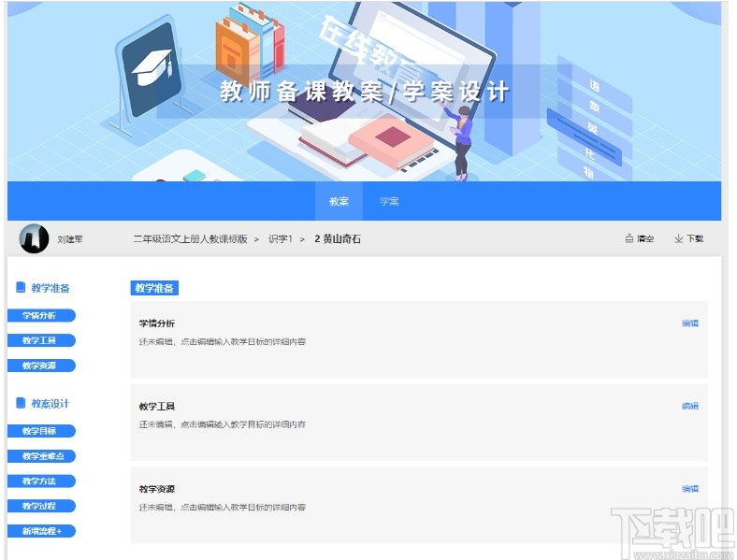Viewport: 737px width, 560px height.
Task: Edit the 教学资源 section
Action: pos(690,489)
